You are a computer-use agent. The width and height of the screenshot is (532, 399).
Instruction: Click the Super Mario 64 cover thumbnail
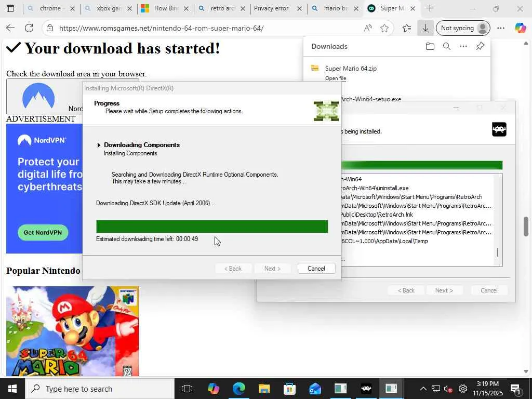[x=73, y=331]
